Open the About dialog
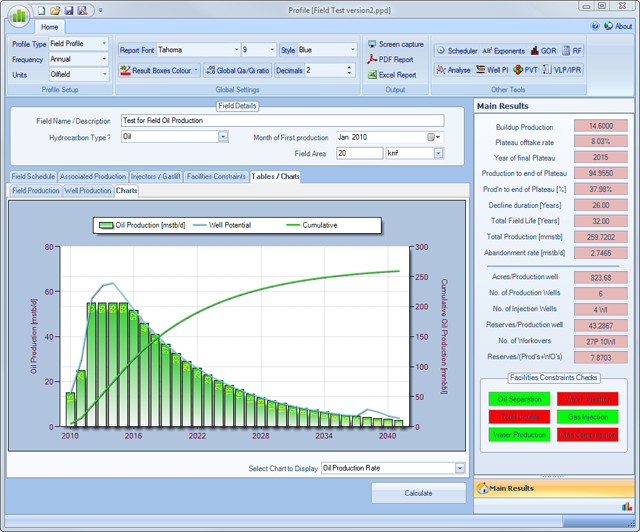The image size is (640, 532). [618, 26]
